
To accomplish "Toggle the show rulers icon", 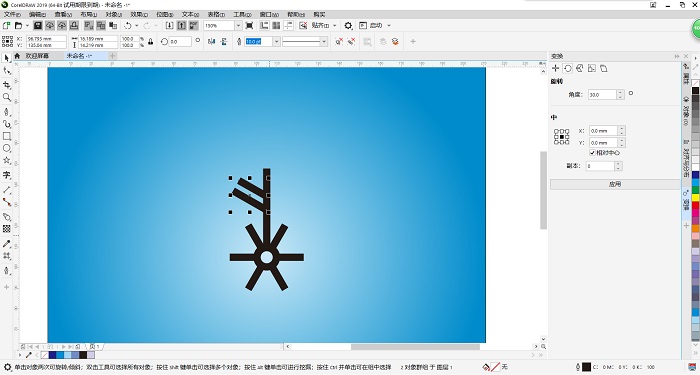I will click(x=264, y=25).
